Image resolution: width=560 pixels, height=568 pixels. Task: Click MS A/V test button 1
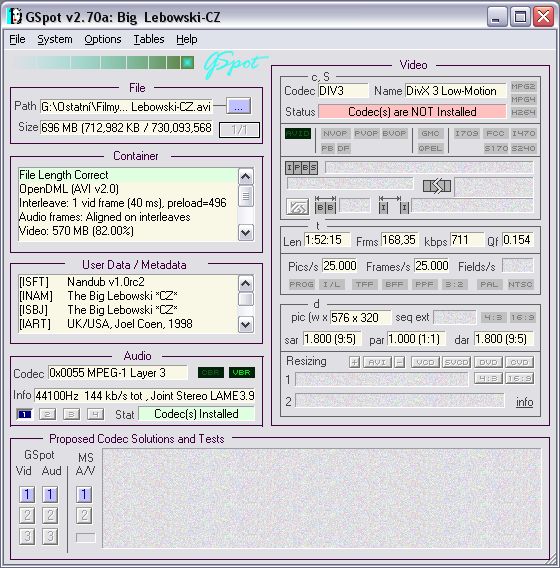(x=84, y=494)
